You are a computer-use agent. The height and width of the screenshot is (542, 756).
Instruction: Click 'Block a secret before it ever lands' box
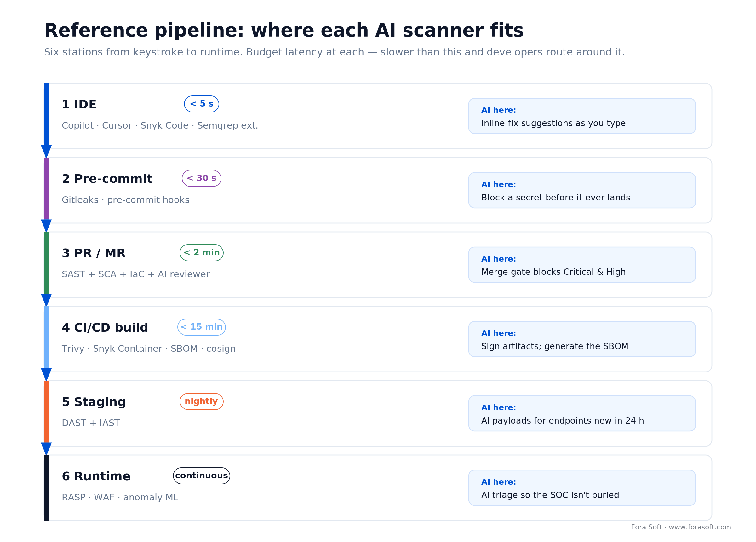(582, 190)
